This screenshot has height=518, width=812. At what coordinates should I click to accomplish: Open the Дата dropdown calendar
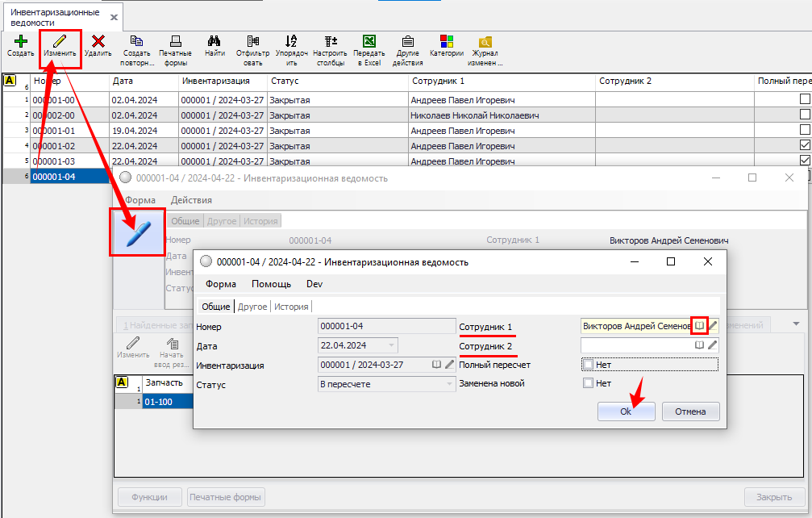tap(392, 345)
